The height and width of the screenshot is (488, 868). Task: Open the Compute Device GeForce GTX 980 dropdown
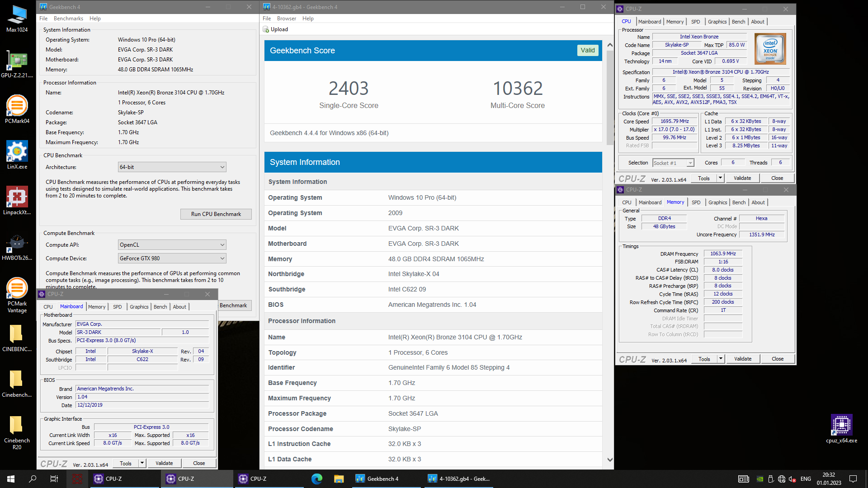[x=172, y=258]
